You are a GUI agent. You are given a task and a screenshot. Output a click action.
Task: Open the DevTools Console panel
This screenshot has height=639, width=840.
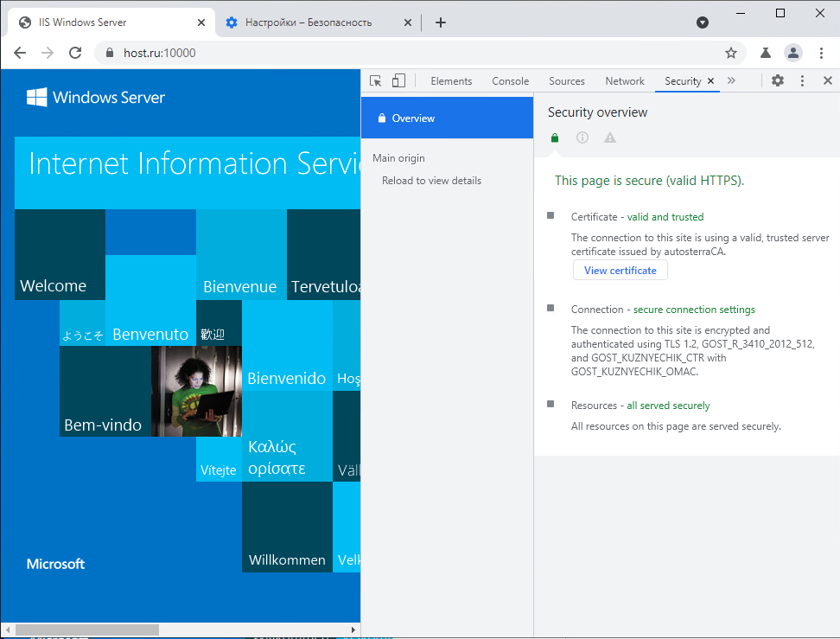coord(510,81)
